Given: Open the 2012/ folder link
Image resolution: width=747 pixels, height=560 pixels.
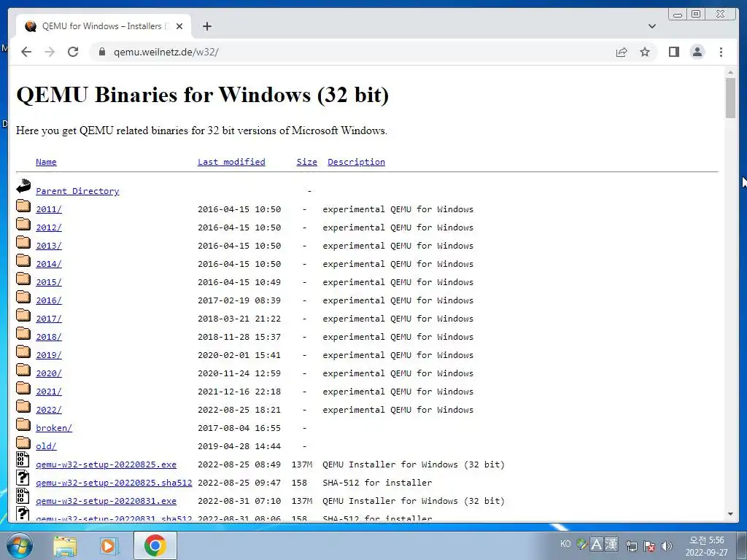Looking at the screenshot, I should point(49,227).
